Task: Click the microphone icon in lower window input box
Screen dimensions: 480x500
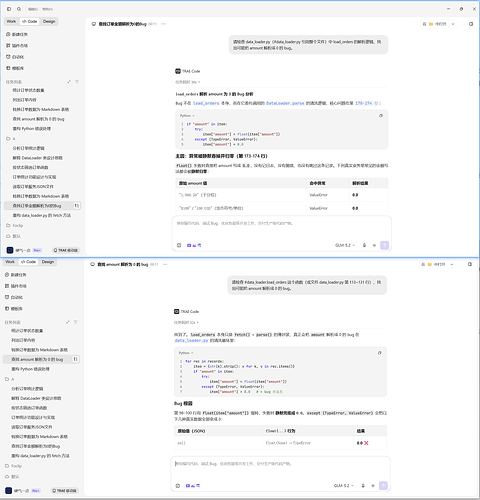Action: pos(363,486)
